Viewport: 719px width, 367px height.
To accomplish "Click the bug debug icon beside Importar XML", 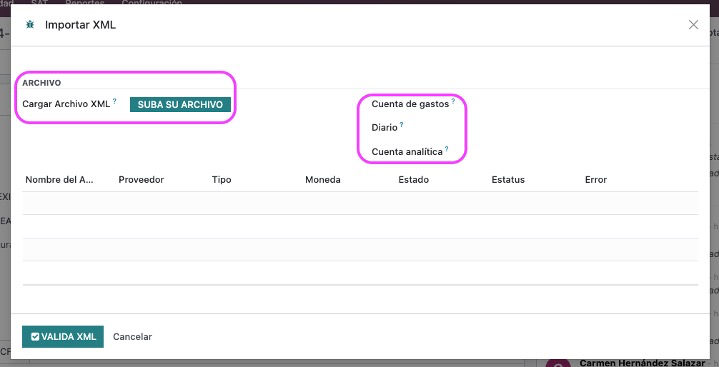I will coord(30,25).
